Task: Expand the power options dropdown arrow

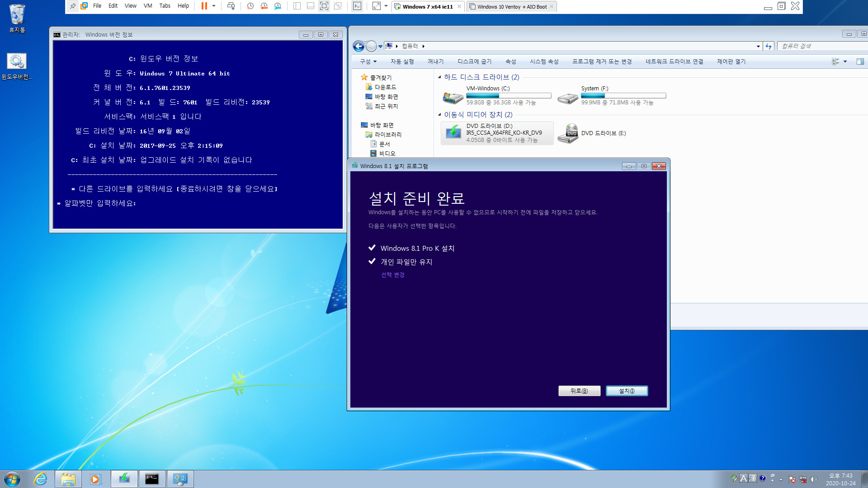Action: [214, 6]
